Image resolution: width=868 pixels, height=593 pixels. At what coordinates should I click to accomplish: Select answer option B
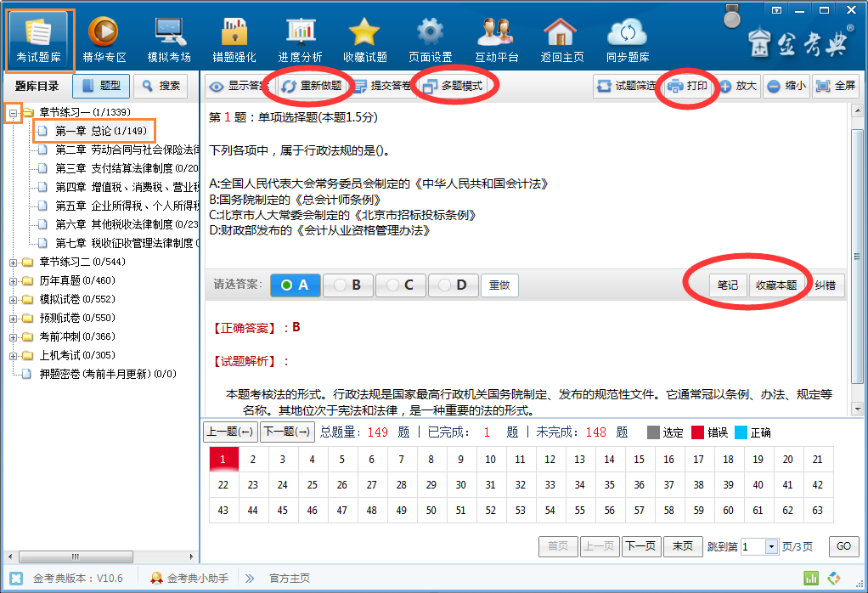(348, 285)
